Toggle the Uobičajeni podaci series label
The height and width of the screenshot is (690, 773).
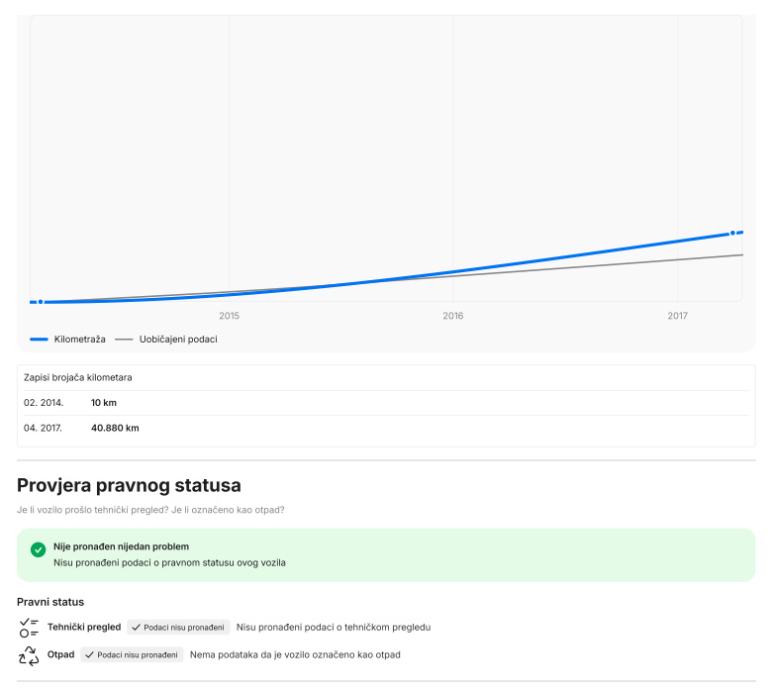pyautogui.click(x=177, y=339)
